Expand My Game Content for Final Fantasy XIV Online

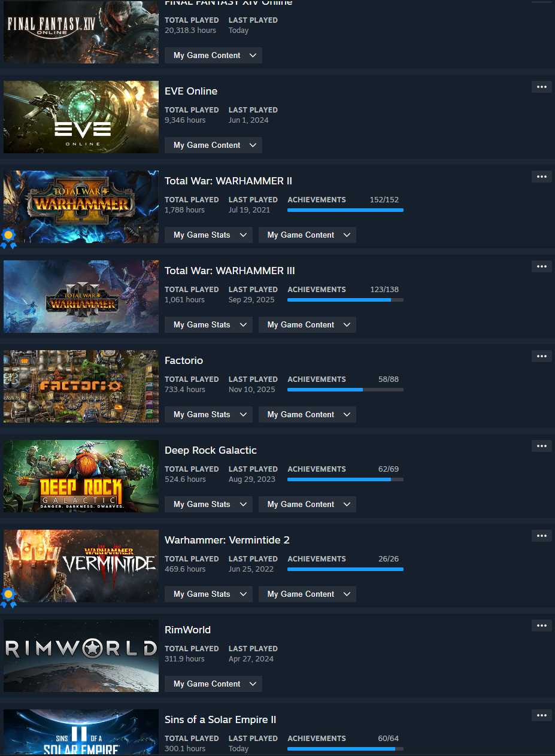click(213, 55)
